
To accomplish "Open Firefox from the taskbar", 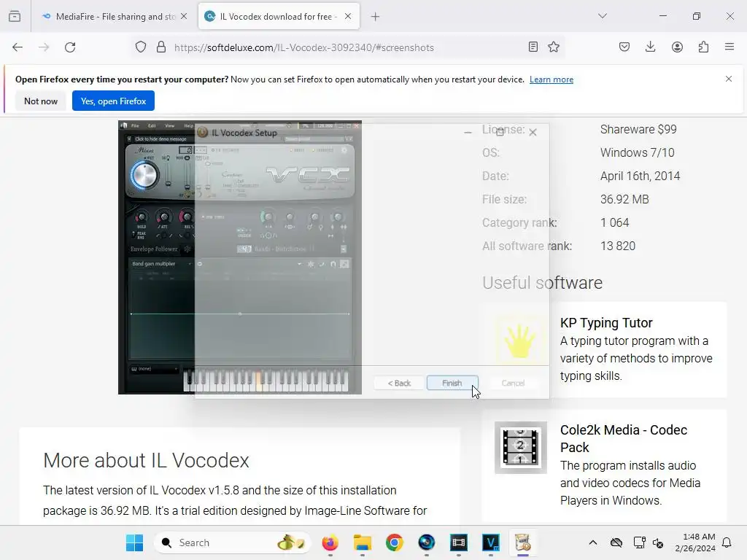I will click(x=330, y=542).
